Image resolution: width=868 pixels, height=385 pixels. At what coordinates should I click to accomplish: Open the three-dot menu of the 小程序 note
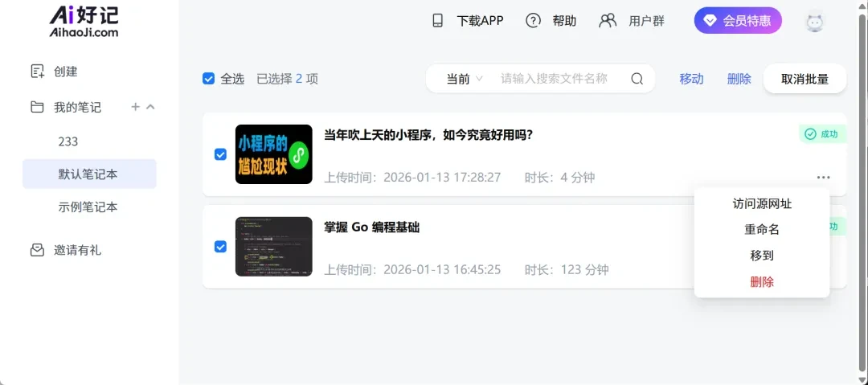[x=823, y=178]
